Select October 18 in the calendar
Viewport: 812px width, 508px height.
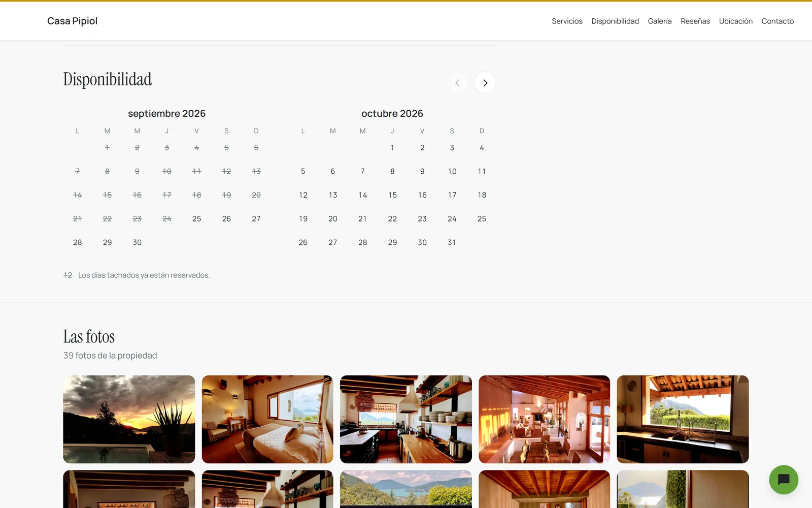(x=482, y=195)
